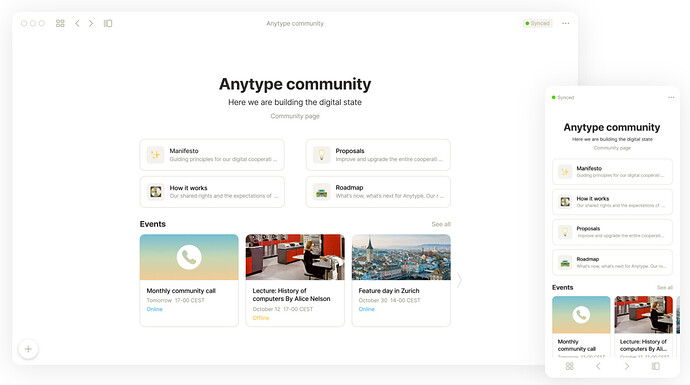Viewport: 690px width, 385px height.
Task: Open Monthly community call phone thumbnail in desktop window
Action: [189, 257]
